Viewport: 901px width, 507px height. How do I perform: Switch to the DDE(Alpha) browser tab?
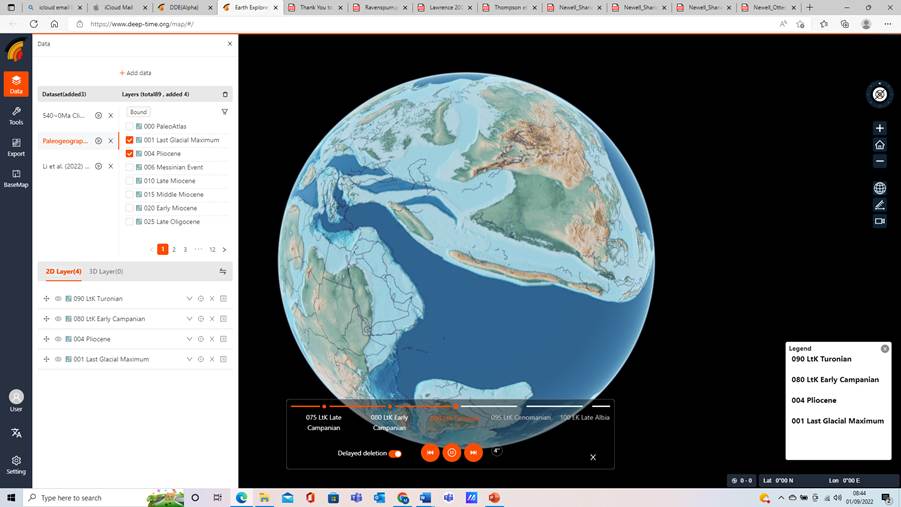pyautogui.click(x=184, y=7)
